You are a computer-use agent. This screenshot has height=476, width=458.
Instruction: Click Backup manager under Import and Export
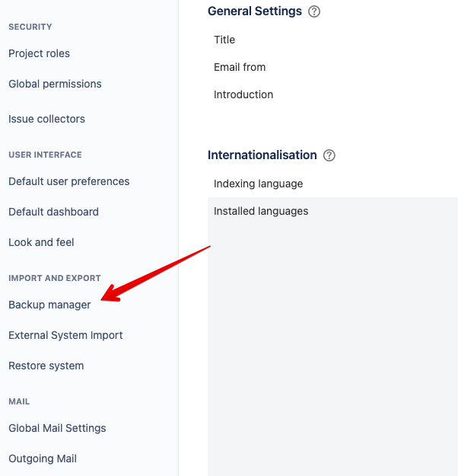[x=49, y=305]
